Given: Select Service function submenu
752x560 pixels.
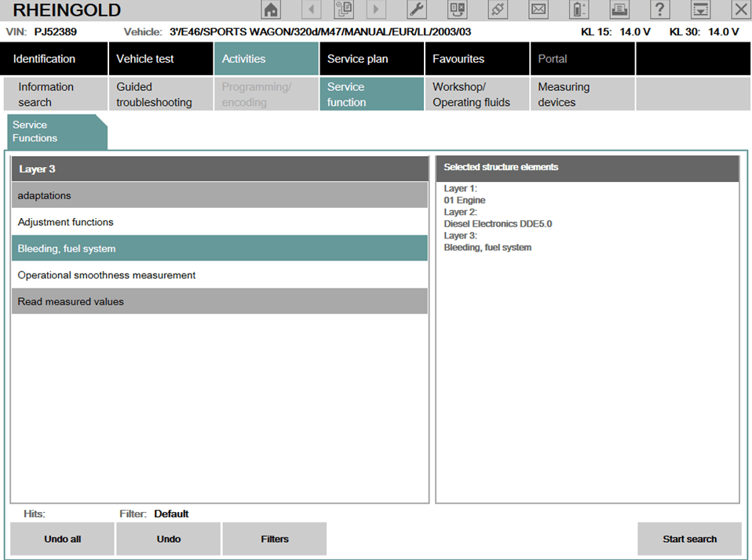Looking at the screenshot, I should (372, 94).
